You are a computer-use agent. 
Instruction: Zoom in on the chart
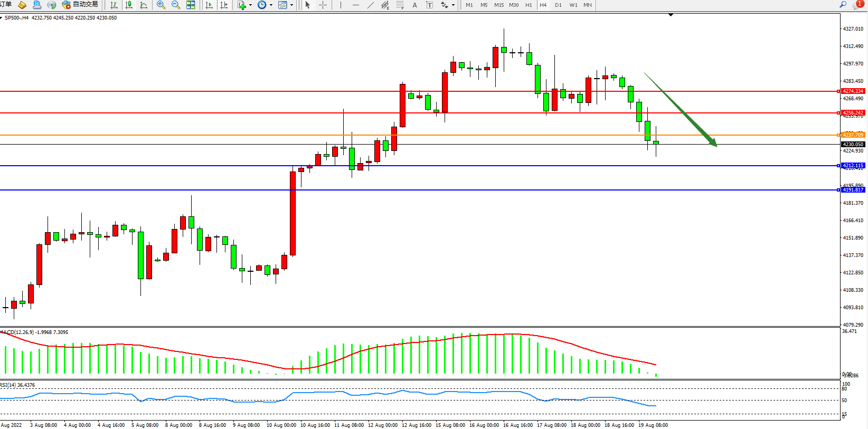click(x=161, y=5)
